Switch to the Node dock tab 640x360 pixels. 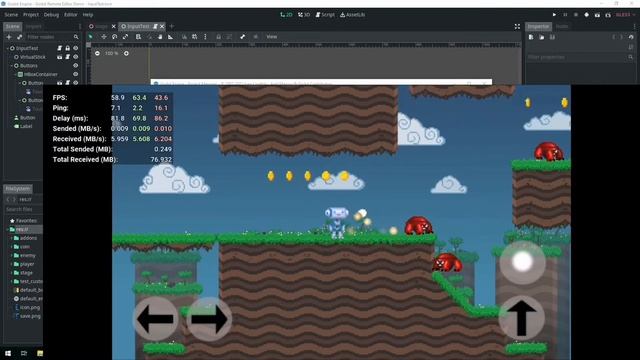tap(562, 27)
